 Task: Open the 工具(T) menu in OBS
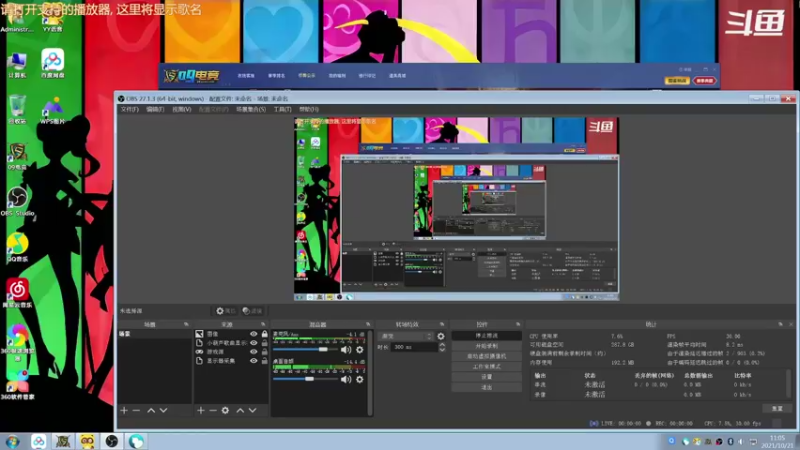click(282, 109)
